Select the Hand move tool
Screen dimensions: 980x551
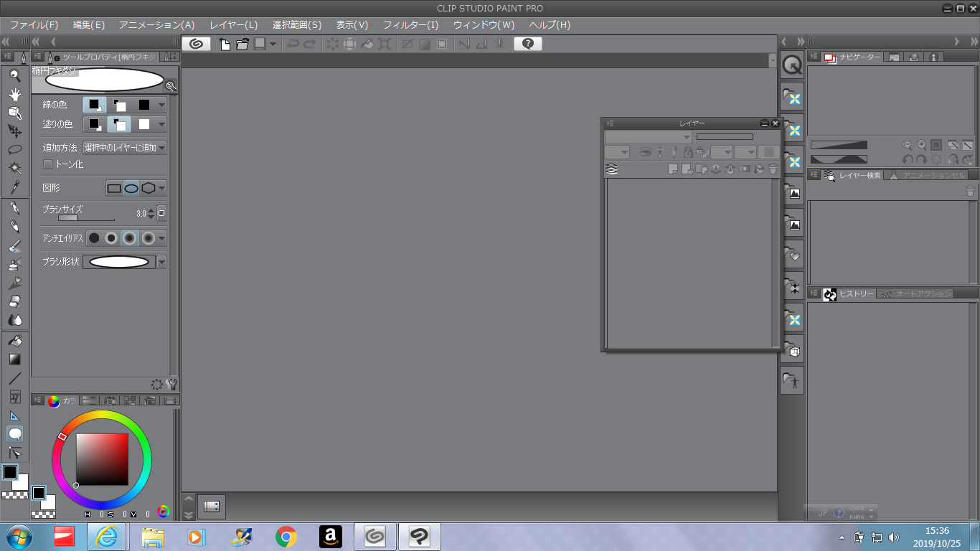click(14, 94)
